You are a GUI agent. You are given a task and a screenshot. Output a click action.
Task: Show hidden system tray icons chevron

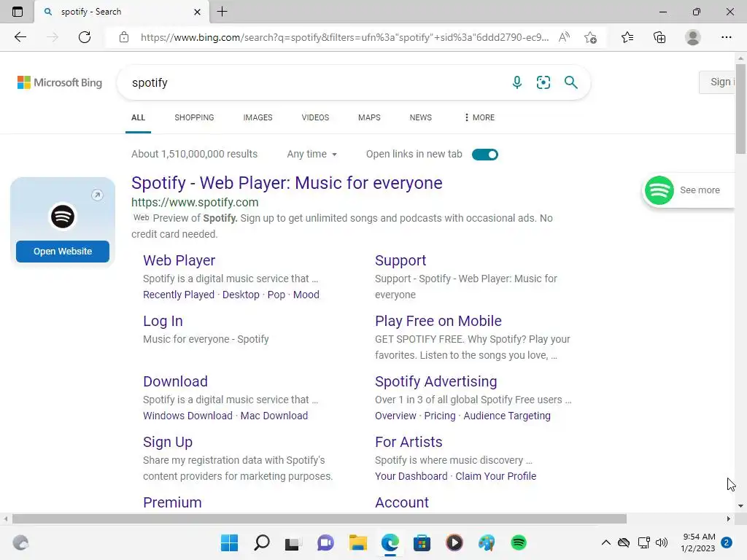pyautogui.click(x=605, y=542)
